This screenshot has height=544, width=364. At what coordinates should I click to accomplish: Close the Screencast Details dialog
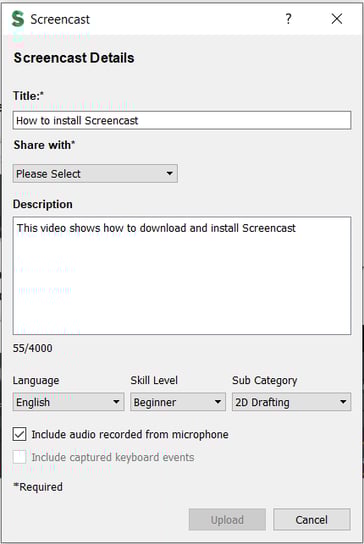(x=337, y=19)
